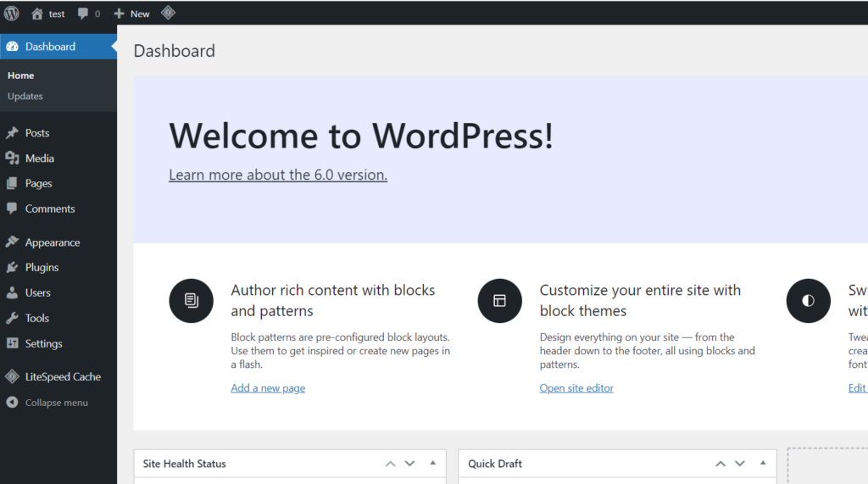Click the Open site editor link
The height and width of the screenshot is (484, 868).
576,388
